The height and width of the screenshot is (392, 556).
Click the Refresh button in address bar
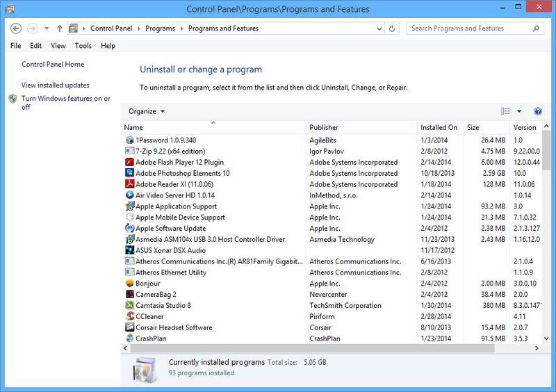(393, 28)
